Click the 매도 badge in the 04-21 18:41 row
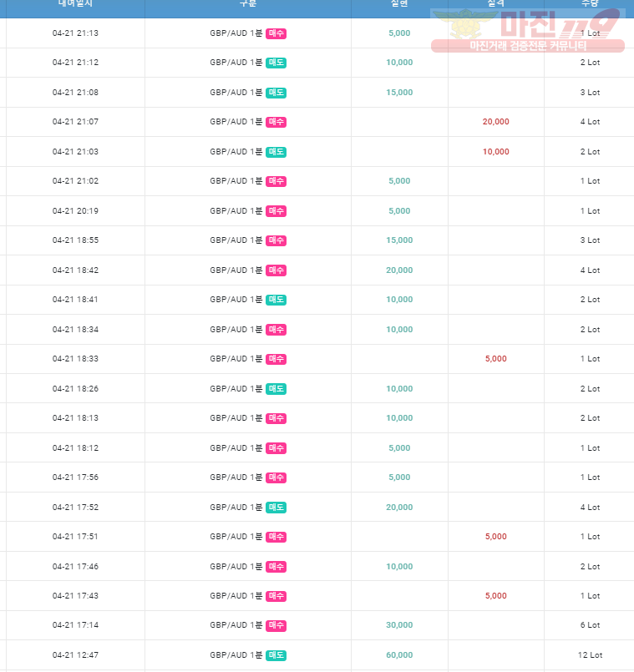 (x=276, y=300)
